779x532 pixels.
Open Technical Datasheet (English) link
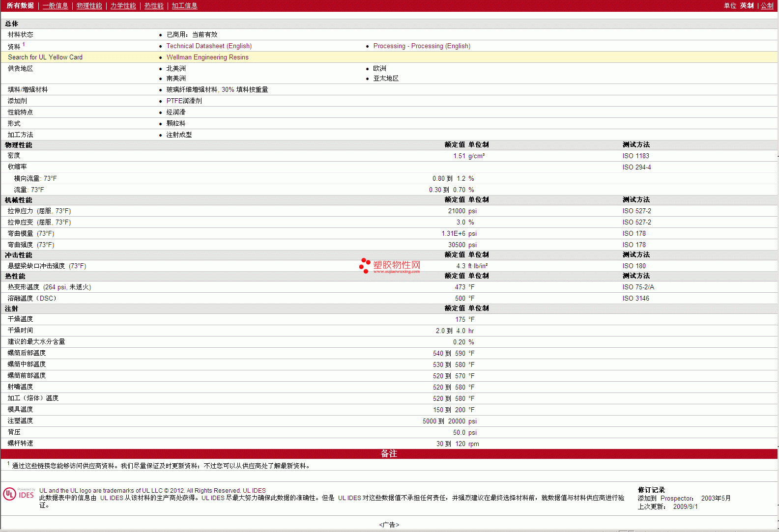pos(209,46)
